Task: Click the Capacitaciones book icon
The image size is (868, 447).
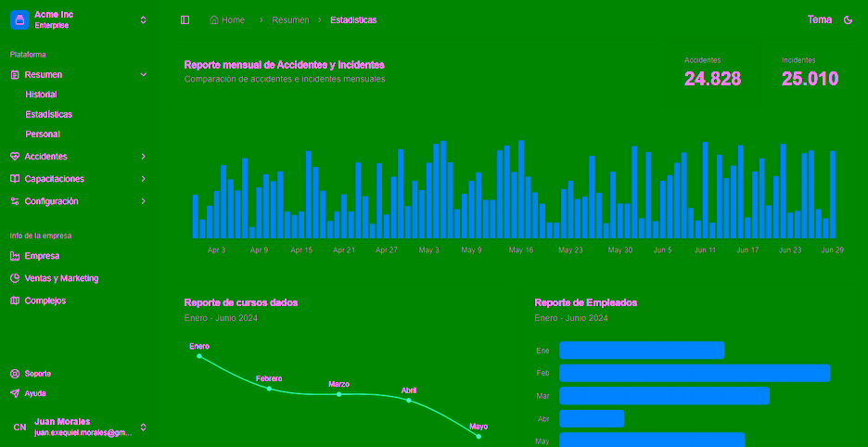Action: pos(15,179)
